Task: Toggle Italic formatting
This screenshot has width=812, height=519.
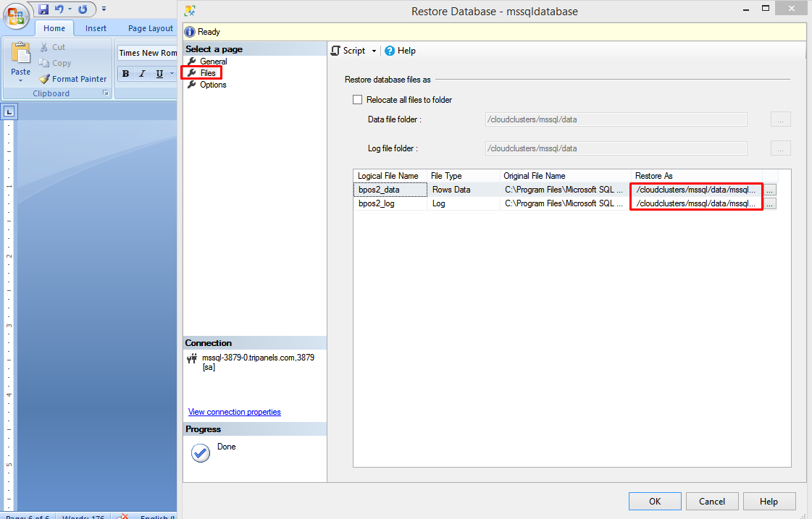Action: (x=142, y=74)
